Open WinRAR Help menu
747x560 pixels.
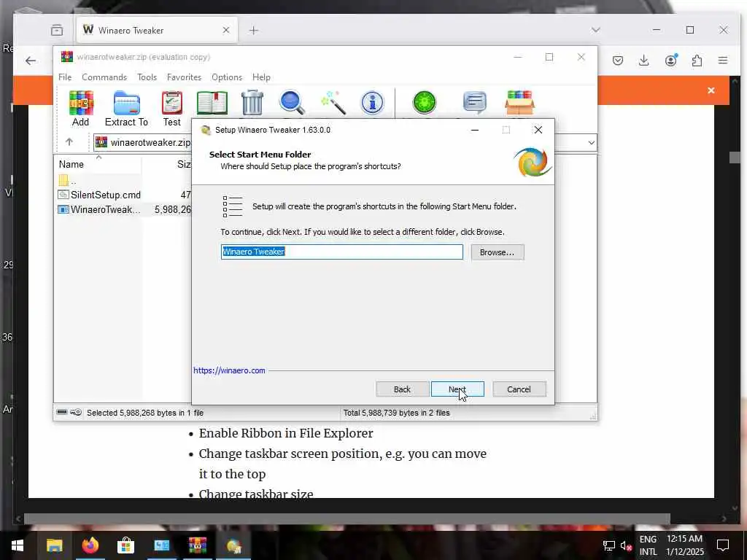point(261,77)
